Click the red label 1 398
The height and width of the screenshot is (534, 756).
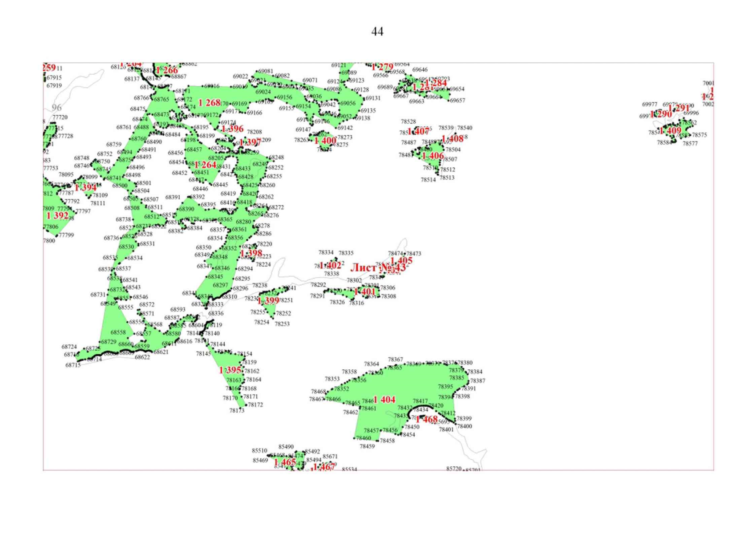251,253
